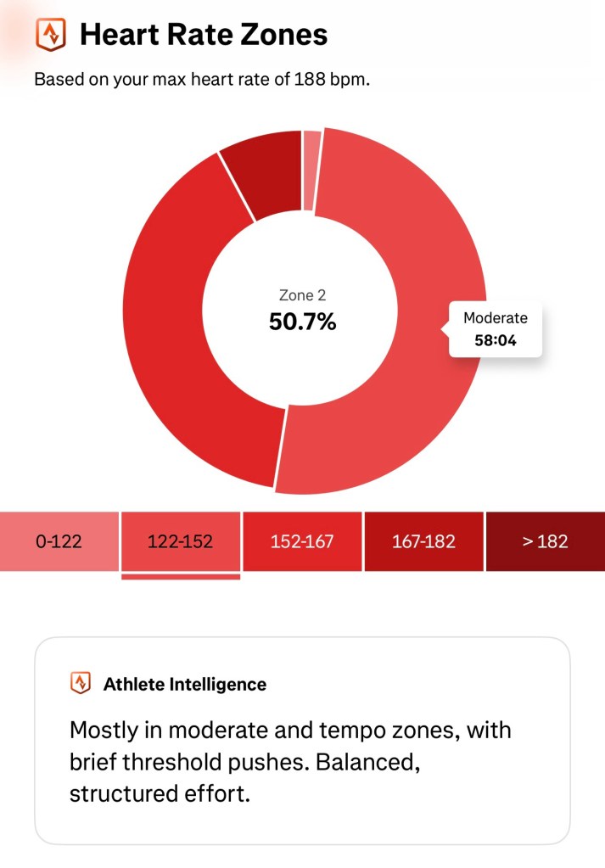The width and height of the screenshot is (605, 868).
Task: Click the orange icon beside Heart Rate Zones title
Action: pos(50,34)
